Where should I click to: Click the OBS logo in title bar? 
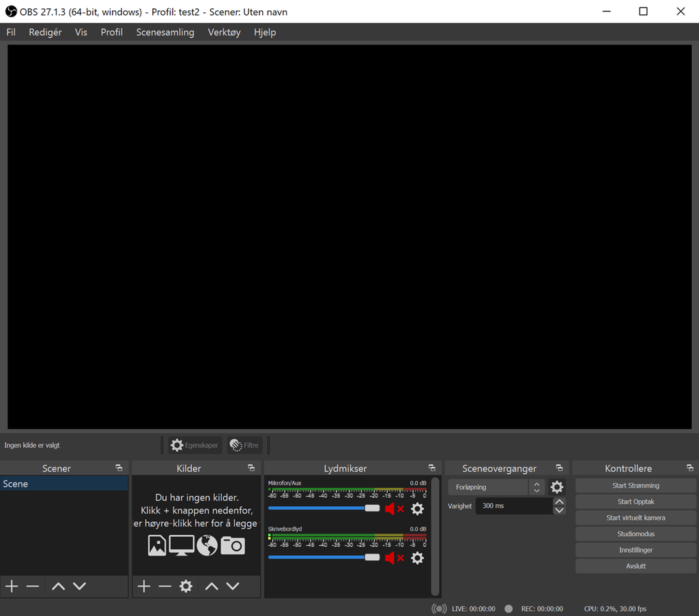point(11,12)
